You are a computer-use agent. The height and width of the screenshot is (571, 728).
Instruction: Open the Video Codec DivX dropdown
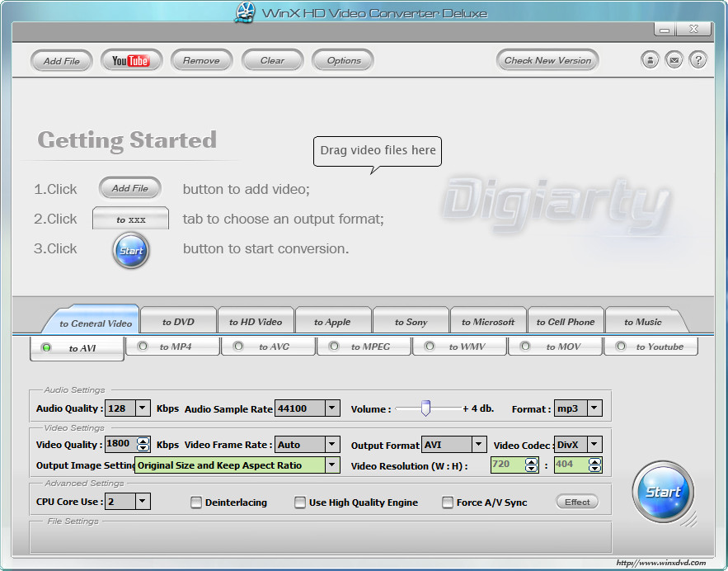[x=594, y=444]
